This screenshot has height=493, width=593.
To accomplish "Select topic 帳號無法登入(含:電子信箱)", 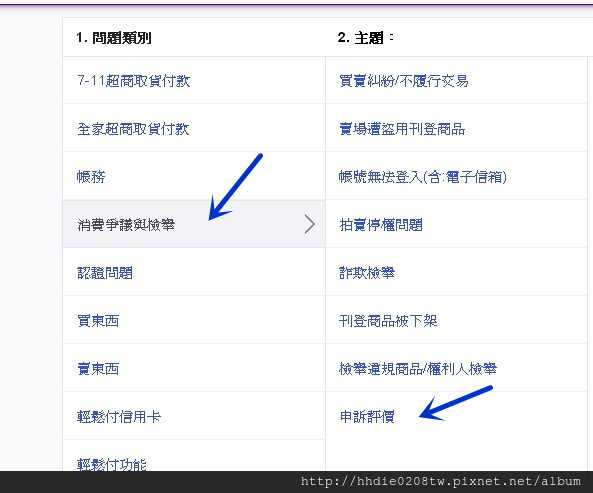I will tap(422, 177).
